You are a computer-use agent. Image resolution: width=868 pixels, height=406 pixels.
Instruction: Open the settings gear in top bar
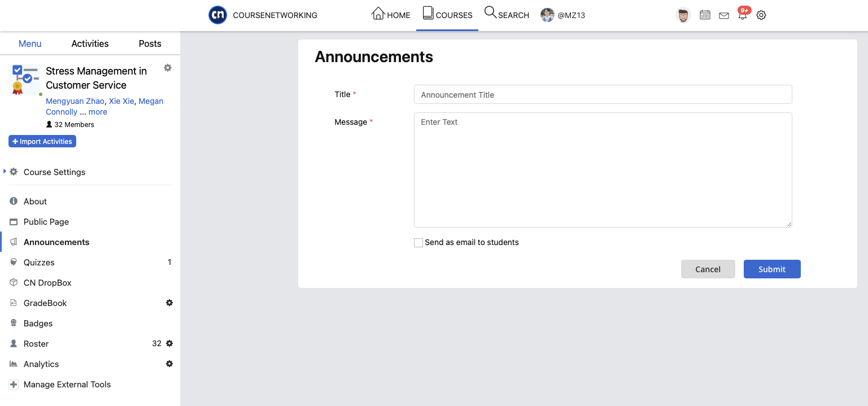[x=761, y=15]
